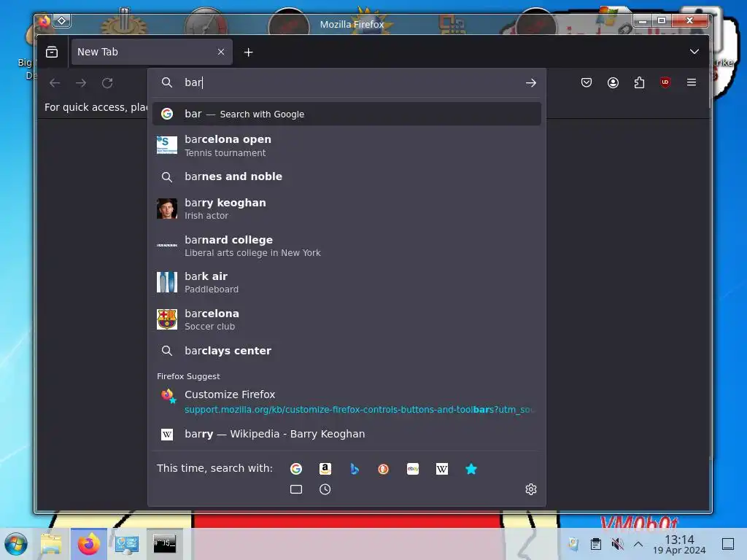Screen dimensions: 747x560
Task: Open the uBlock Origin shield icon
Action: click(x=665, y=82)
